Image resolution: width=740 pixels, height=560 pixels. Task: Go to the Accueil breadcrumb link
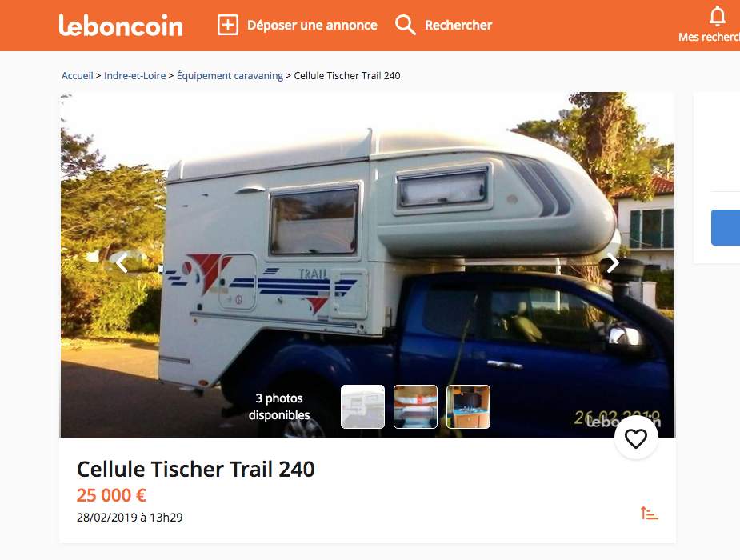[78, 75]
